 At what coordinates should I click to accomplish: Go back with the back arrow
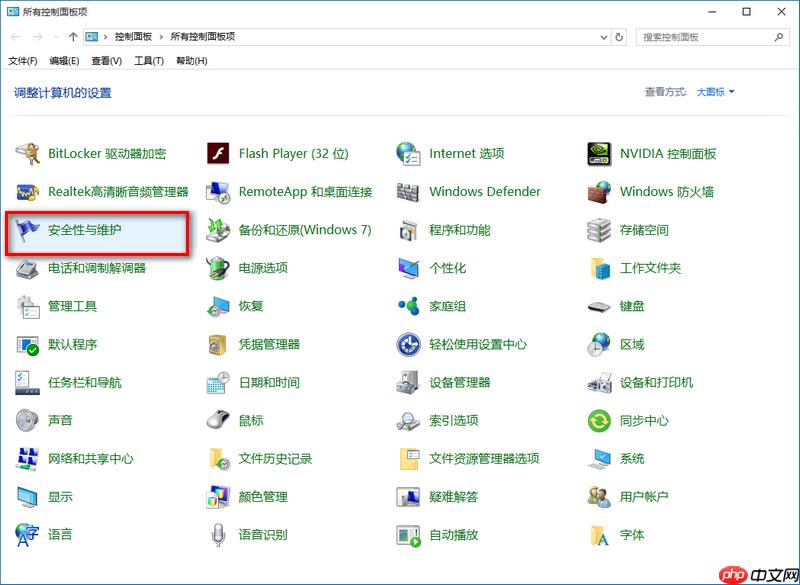pyautogui.click(x=16, y=37)
